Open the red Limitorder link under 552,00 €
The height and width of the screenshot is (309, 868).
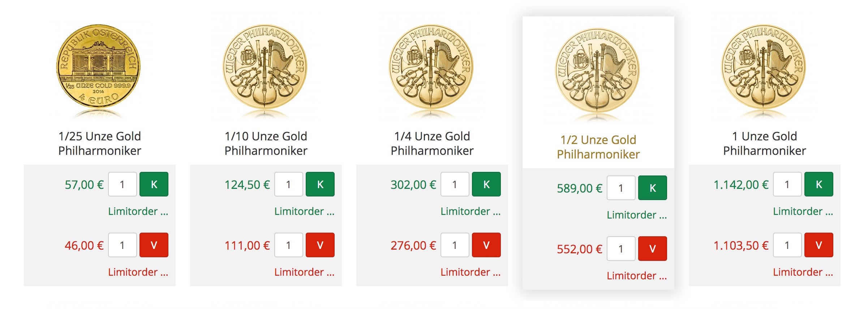pos(637,276)
